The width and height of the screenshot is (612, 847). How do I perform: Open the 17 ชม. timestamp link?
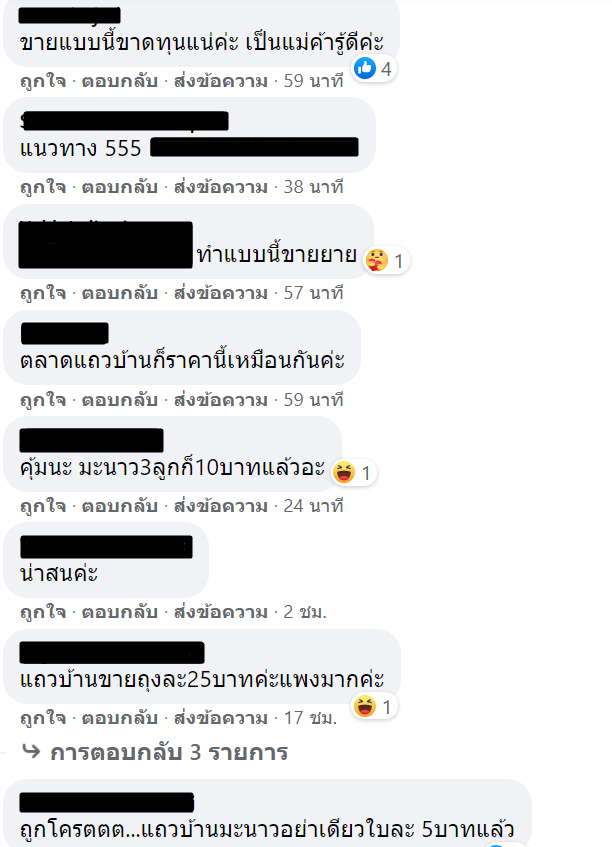[310, 718]
